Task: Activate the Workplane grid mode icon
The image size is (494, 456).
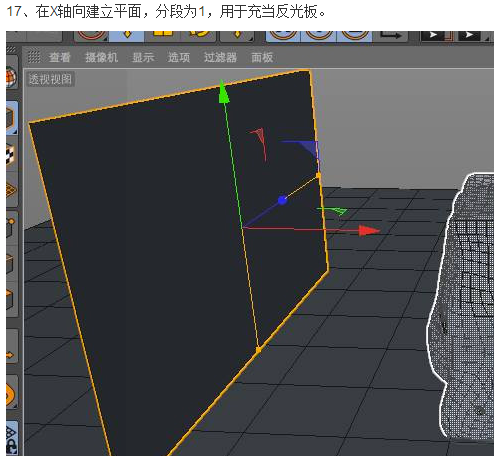Action: click(x=11, y=190)
